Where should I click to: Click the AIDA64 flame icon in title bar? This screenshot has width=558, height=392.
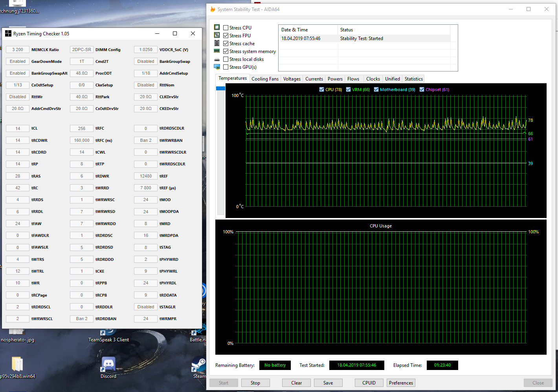[213, 9]
